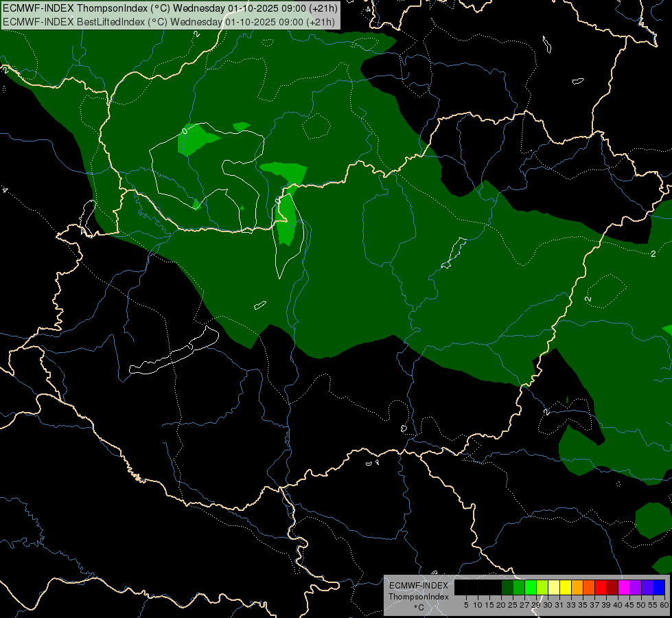The image size is (672, 618).
Task: Click the value 20 on legend scale
Action: point(501,605)
